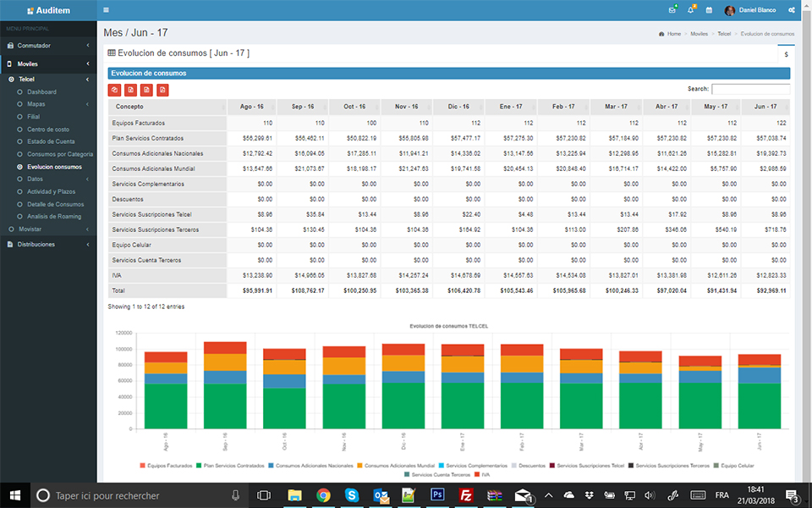Click Daniel Blanco user avatar

coord(730,10)
